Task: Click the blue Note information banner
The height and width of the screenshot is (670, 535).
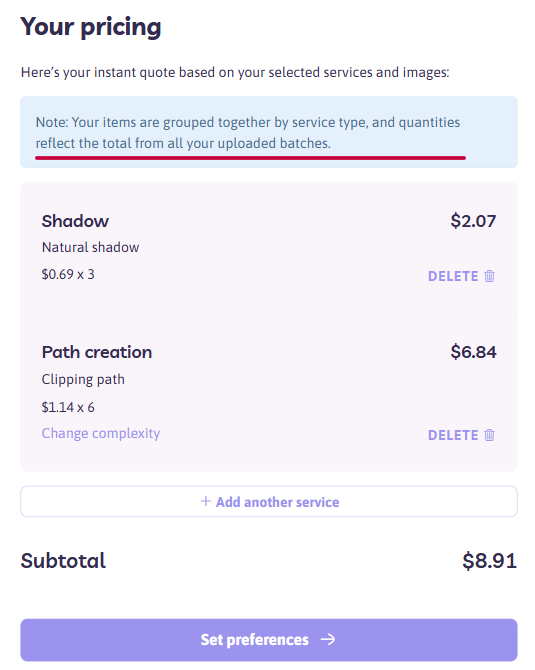Action: [269, 132]
